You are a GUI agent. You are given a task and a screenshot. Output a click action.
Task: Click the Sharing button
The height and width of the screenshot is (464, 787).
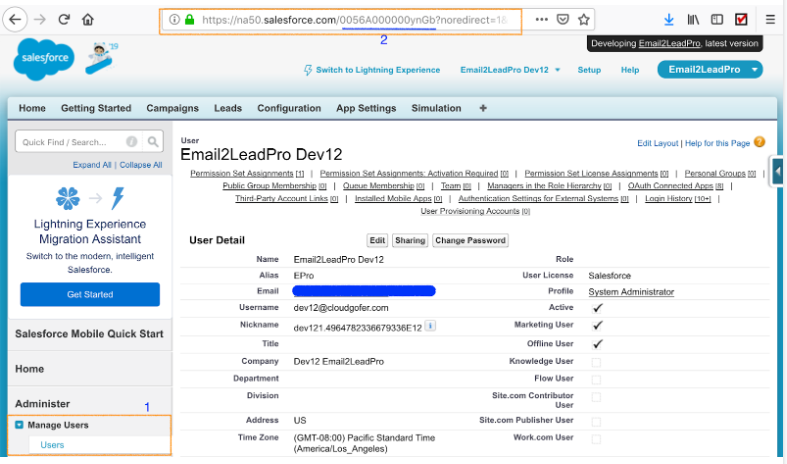point(410,241)
